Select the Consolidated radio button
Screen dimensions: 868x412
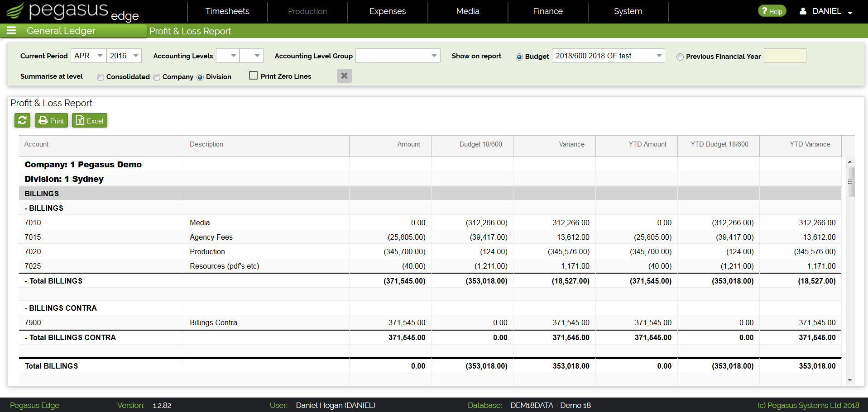[x=101, y=77]
